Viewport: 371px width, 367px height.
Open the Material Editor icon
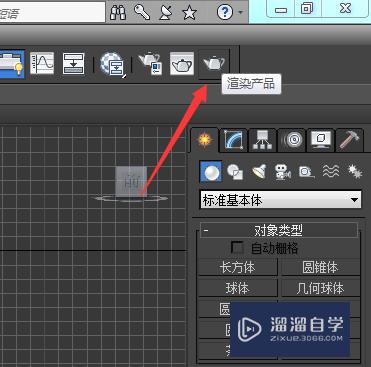(113, 64)
